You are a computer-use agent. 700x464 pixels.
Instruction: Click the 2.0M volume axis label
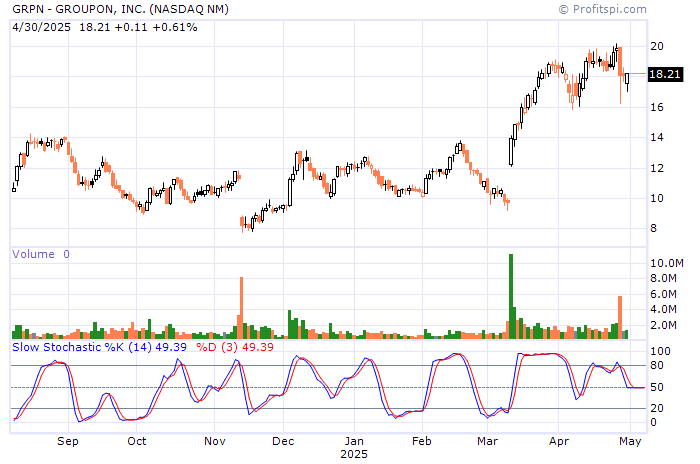pyautogui.click(x=664, y=325)
